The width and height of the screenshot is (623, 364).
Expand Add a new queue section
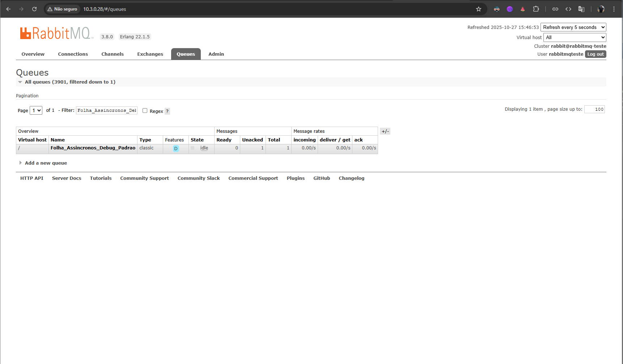46,163
